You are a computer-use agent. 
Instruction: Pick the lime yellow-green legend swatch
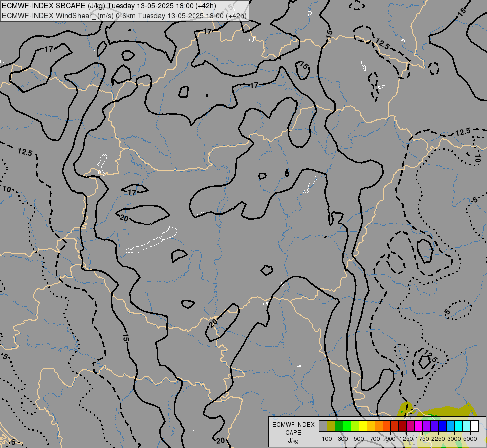(x=355, y=426)
